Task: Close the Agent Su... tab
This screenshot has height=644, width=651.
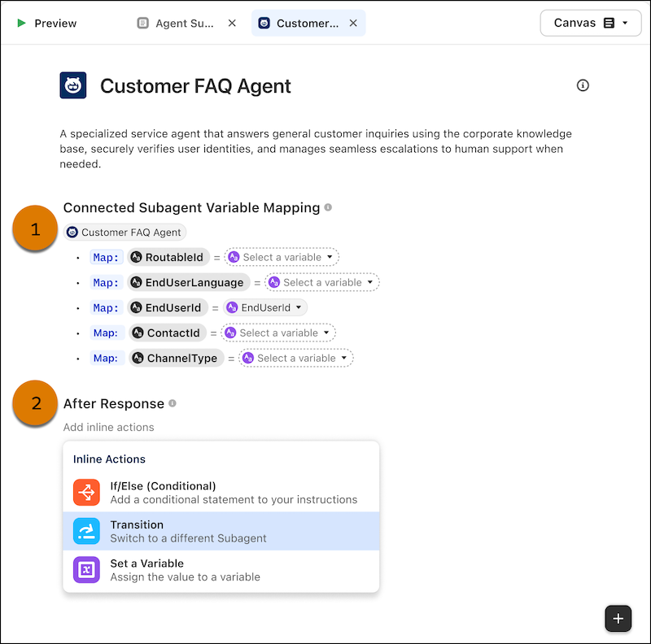Action: pyautogui.click(x=232, y=24)
